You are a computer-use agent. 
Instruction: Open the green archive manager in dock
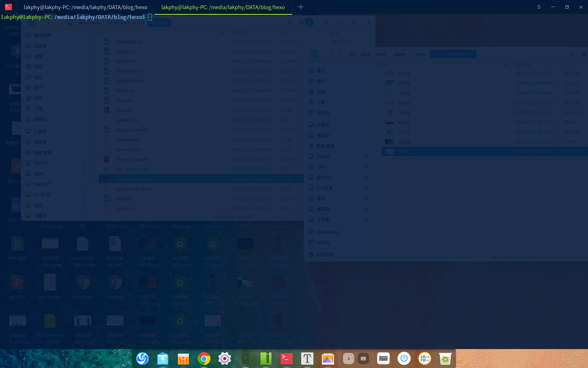point(266,359)
